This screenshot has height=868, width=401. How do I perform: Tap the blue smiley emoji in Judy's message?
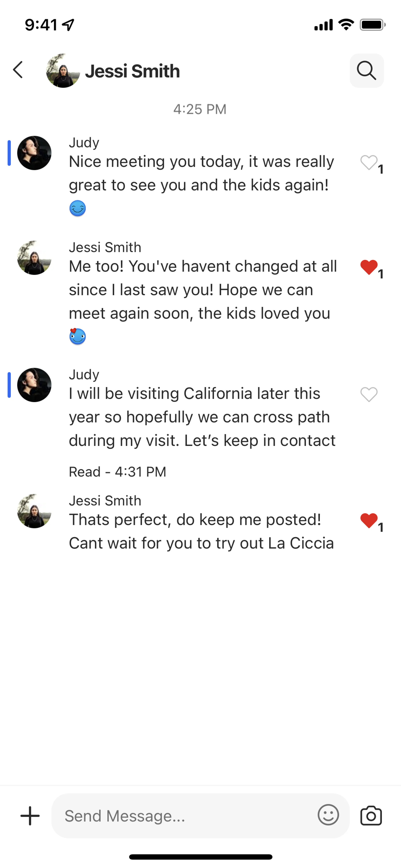click(x=77, y=208)
